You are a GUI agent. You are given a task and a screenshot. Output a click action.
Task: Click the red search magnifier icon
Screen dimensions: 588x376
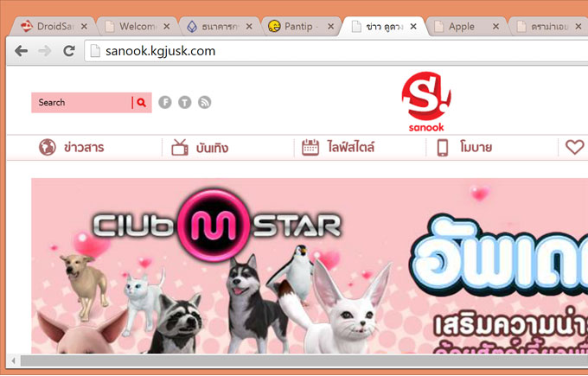click(142, 103)
